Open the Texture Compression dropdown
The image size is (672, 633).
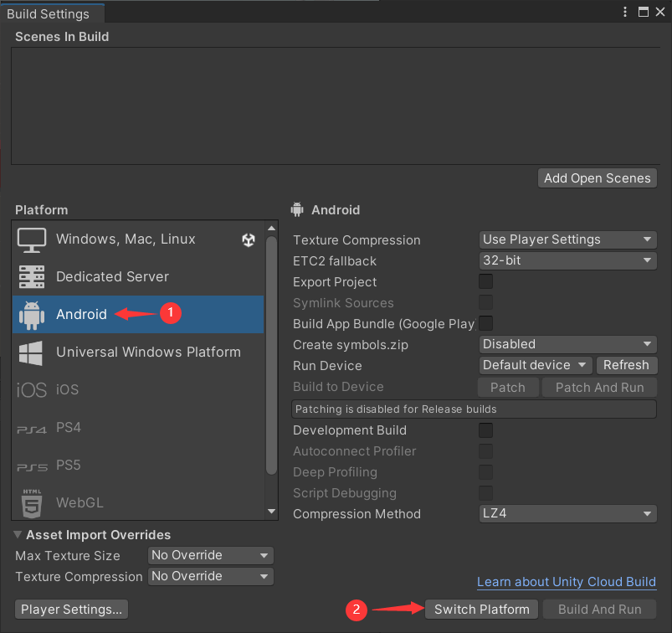click(x=567, y=239)
